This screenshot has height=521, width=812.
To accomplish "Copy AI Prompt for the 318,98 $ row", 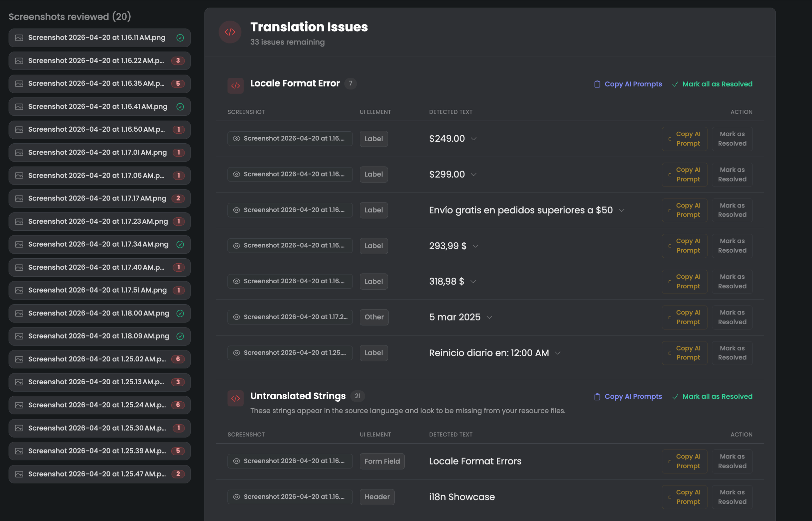I will [x=685, y=281].
